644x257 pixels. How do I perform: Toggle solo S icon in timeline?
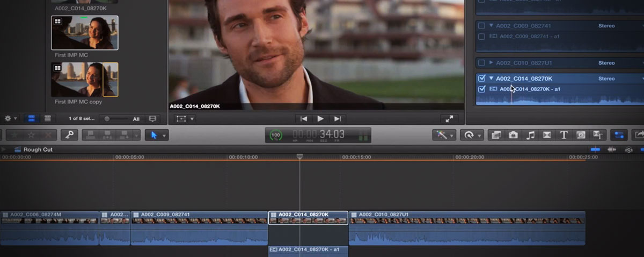tap(628, 149)
